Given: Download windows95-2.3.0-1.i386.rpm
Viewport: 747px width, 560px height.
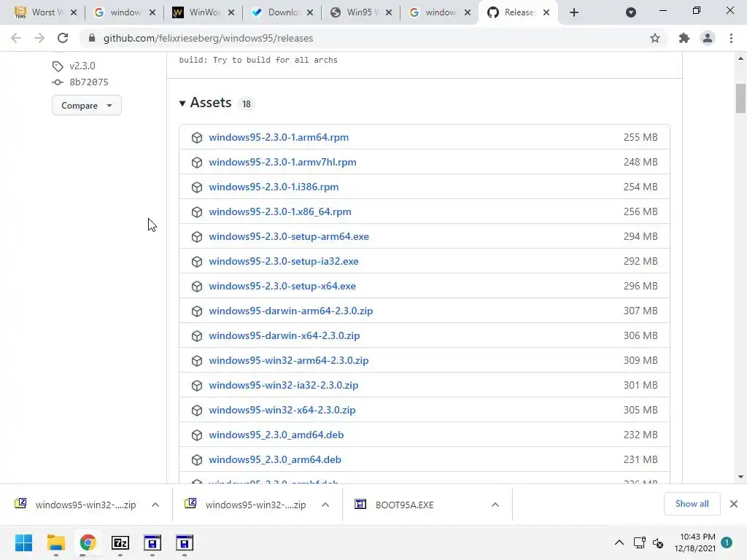Looking at the screenshot, I should click(274, 187).
